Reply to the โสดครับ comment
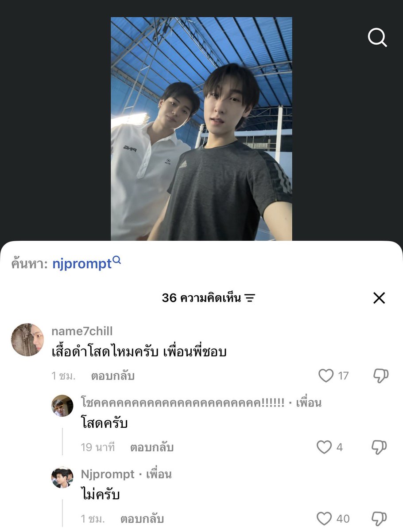403x532 pixels. pos(151,448)
